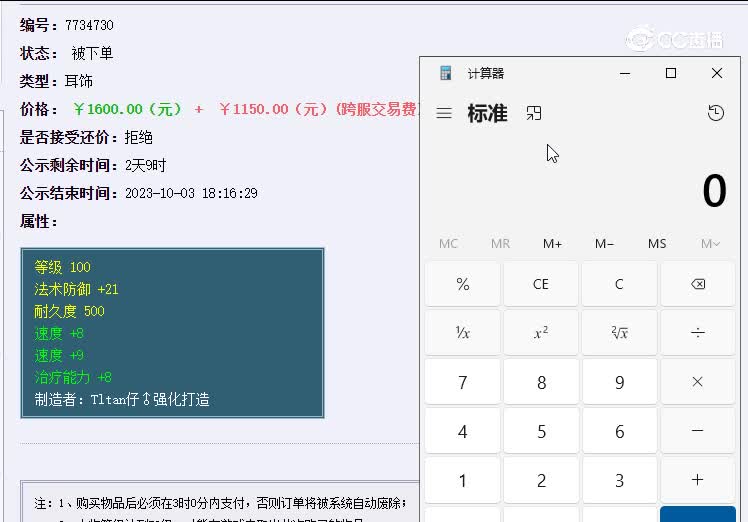Maximize the calculator window
748x522 pixels.
pyautogui.click(x=671, y=73)
